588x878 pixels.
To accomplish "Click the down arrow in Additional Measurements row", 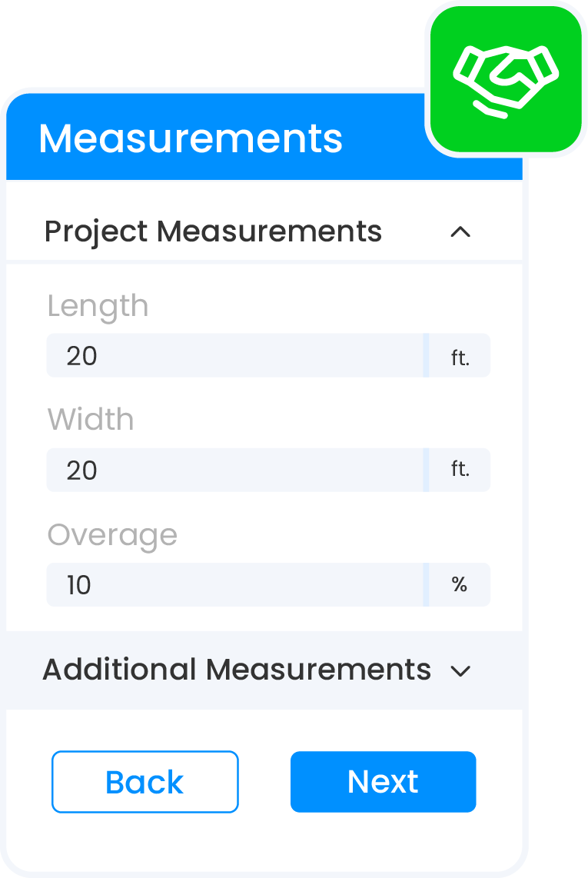I will tap(461, 670).
